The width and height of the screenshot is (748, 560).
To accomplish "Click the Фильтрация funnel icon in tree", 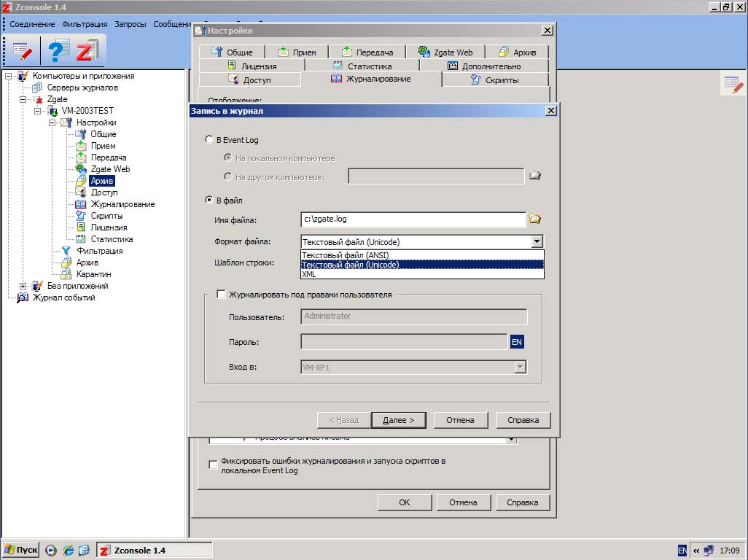I will (x=66, y=251).
